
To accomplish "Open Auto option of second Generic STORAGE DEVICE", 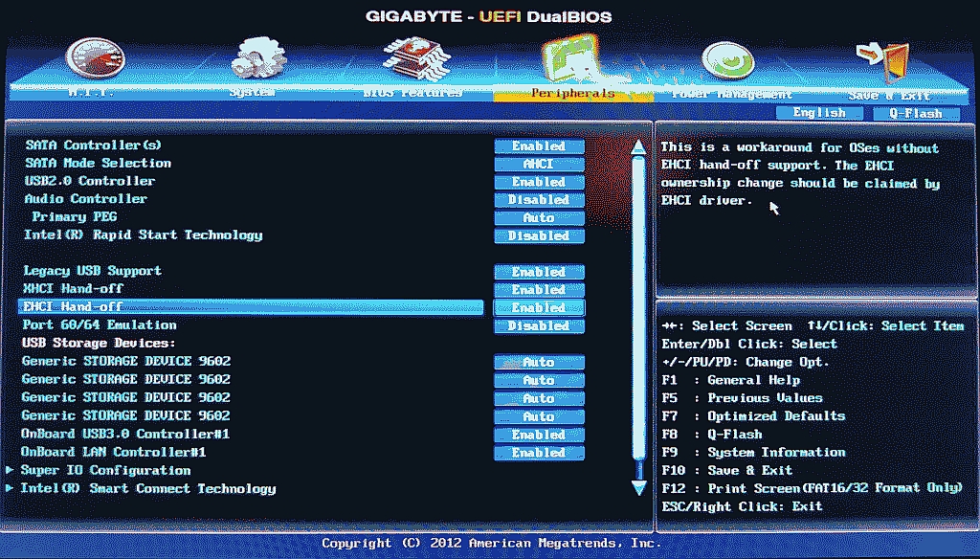I will pyautogui.click(x=540, y=380).
